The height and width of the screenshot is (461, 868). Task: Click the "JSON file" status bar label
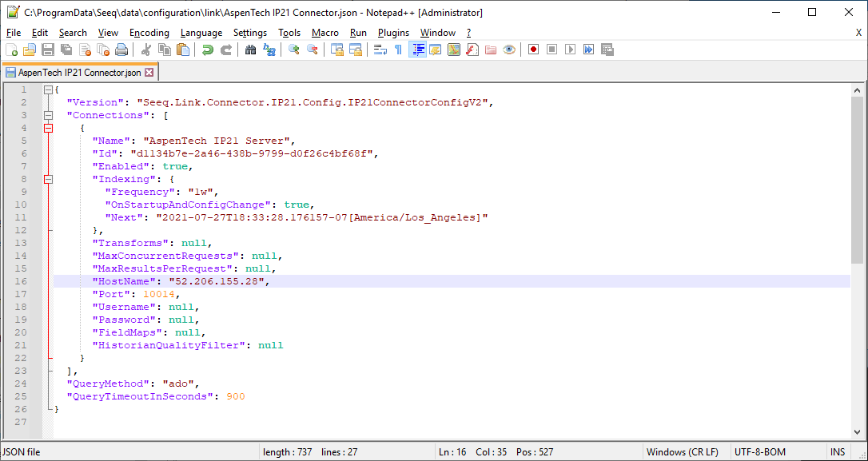(22, 452)
